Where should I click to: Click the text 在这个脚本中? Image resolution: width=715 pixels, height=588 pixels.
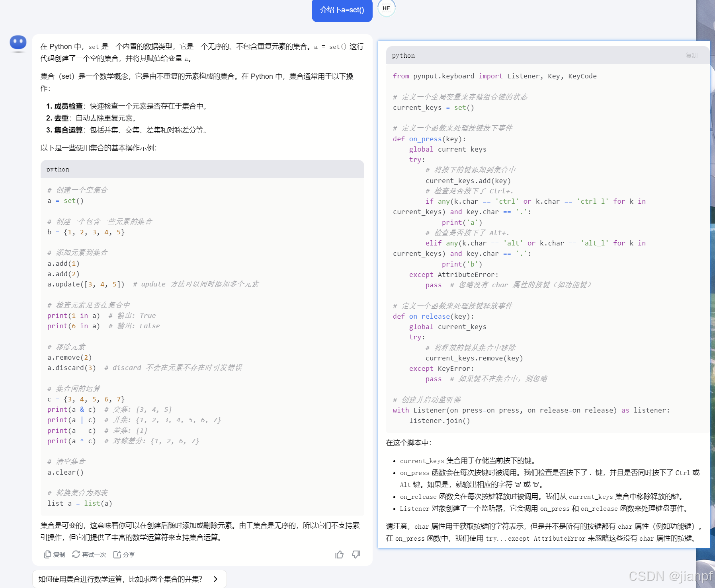click(409, 443)
